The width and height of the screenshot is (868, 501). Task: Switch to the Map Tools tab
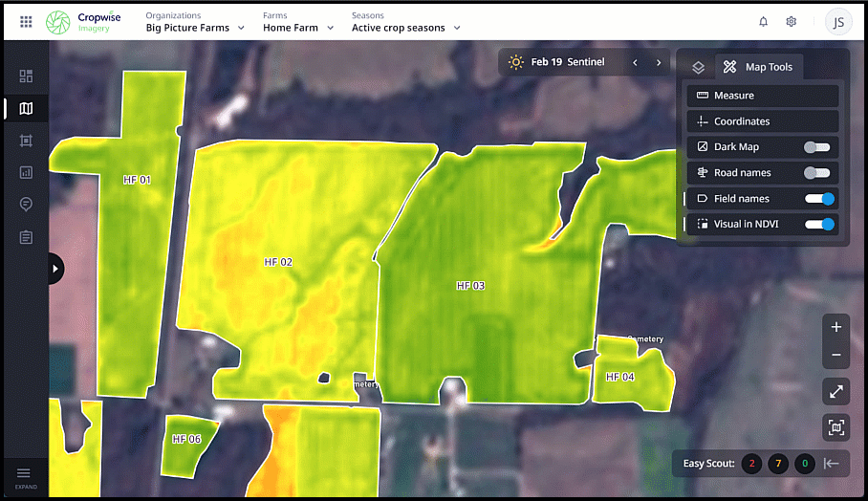pos(759,67)
